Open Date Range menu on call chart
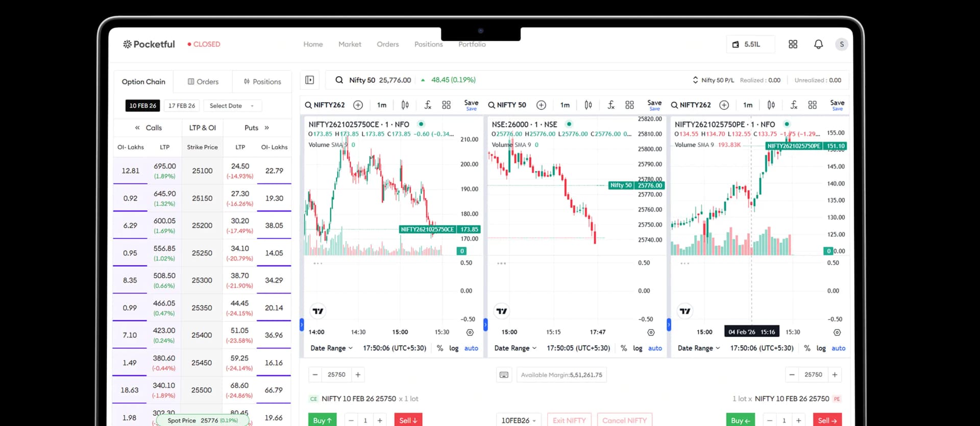Image resolution: width=980 pixels, height=426 pixels. click(x=331, y=348)
